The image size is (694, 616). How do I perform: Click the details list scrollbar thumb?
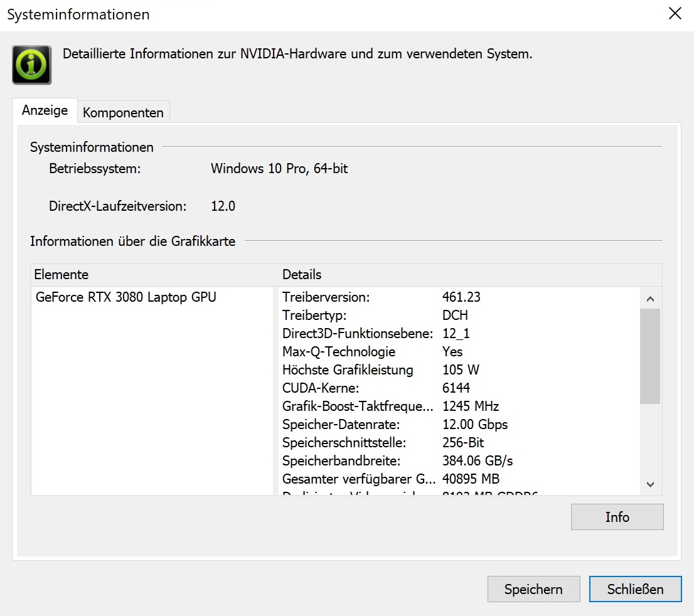click(650, 355)
